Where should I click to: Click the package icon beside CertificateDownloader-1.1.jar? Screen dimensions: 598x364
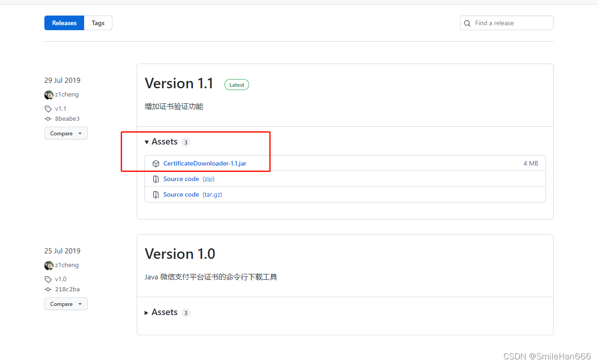coord(156,164)
